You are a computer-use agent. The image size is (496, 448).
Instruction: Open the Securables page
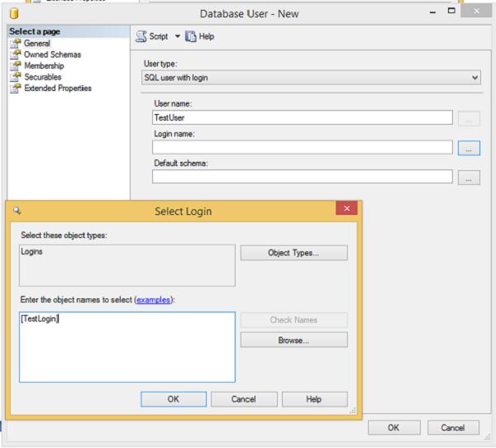tap(43, 77)
